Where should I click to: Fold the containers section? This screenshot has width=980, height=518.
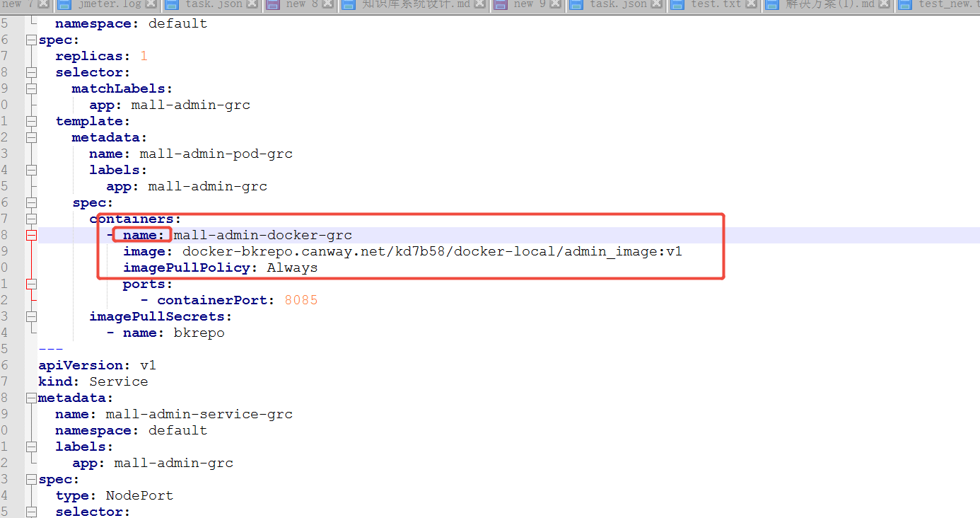[31, 219]
